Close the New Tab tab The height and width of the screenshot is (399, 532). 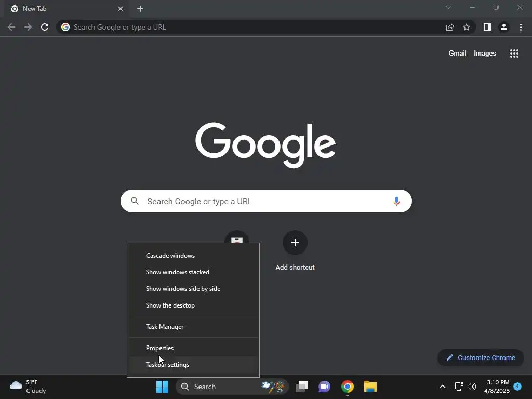coord(121,9)
